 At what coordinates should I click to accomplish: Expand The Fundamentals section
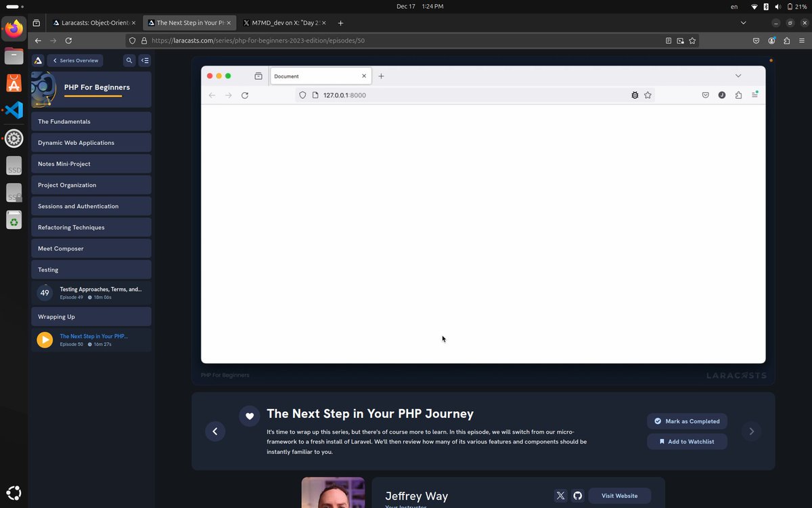pos(91,121)
